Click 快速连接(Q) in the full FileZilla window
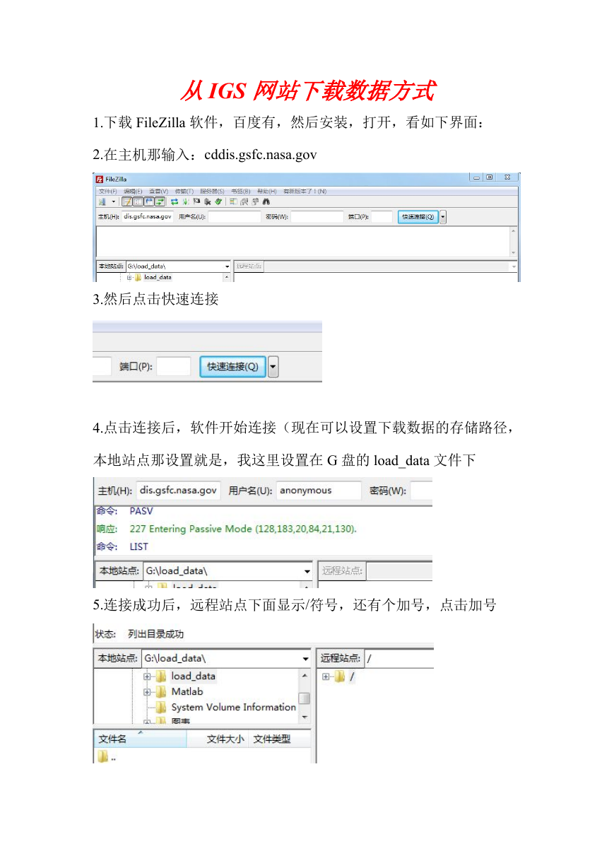 [418, 217]
